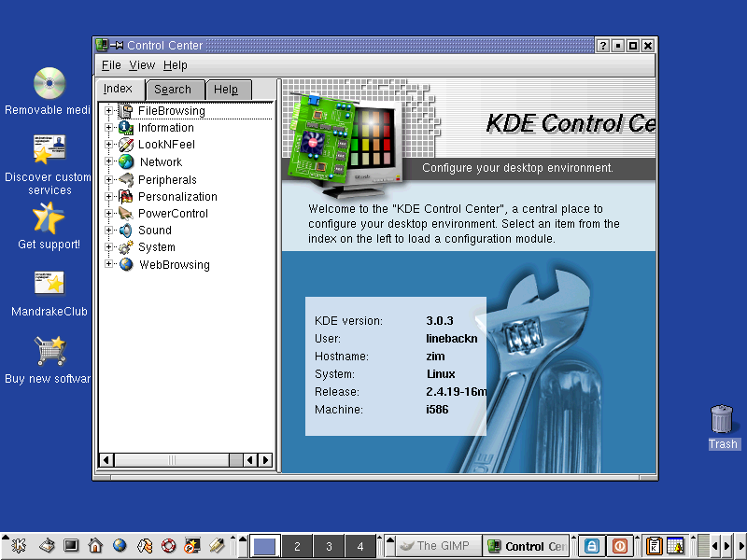Click the calendar alarm tray icon
Viewport: 747px width, 560px height.
click(675, 546)
